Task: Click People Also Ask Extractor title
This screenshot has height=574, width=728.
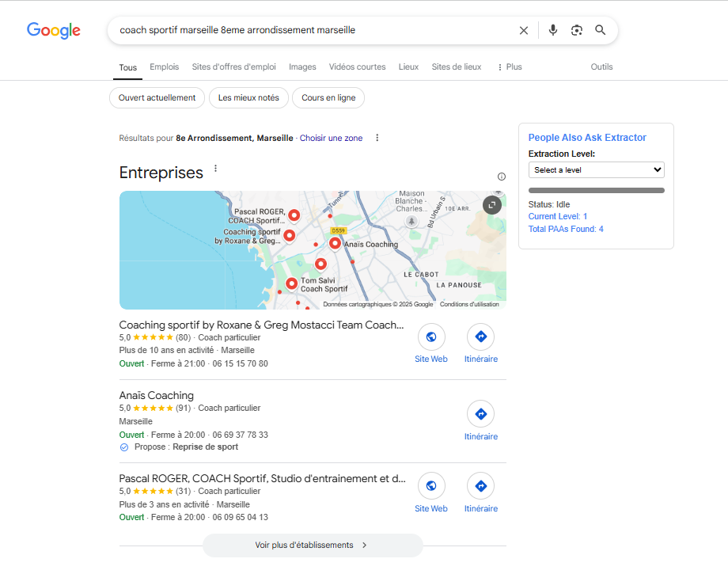Action: pos(587,138)
